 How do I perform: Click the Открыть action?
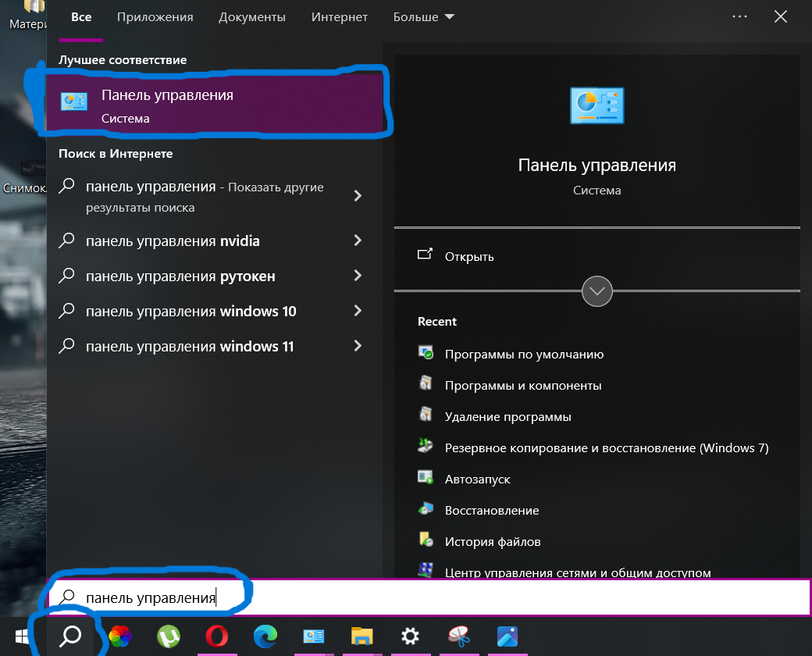point(468,256)
